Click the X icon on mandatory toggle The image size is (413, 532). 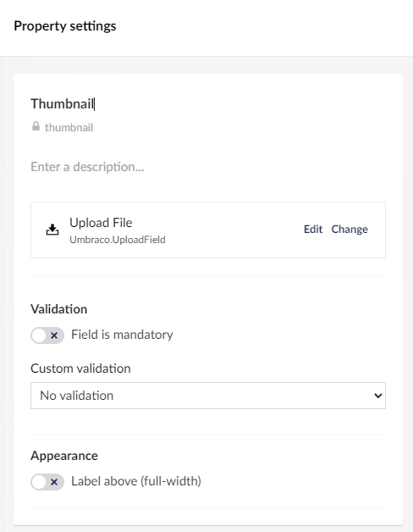[x=54, y=335]
